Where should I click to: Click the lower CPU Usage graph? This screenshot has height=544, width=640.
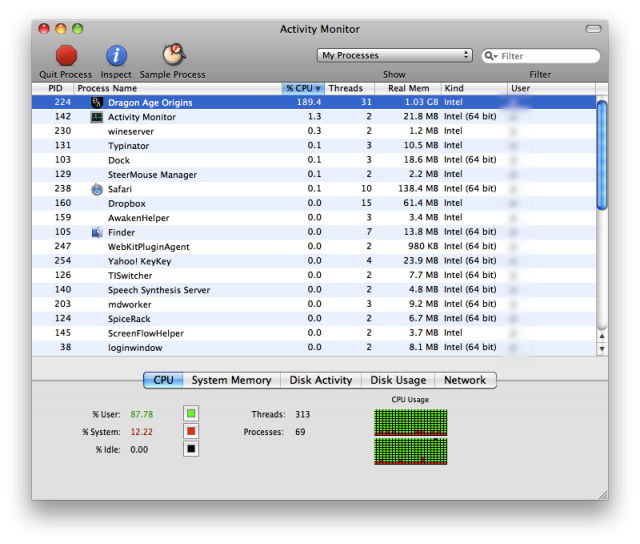pos(411,451)
